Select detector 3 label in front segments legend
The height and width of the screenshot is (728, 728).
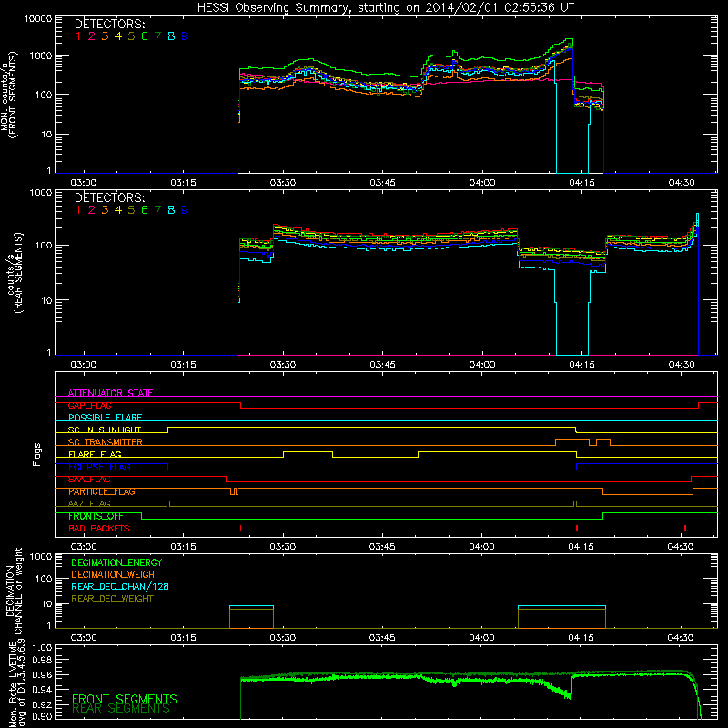click(105, 36)
